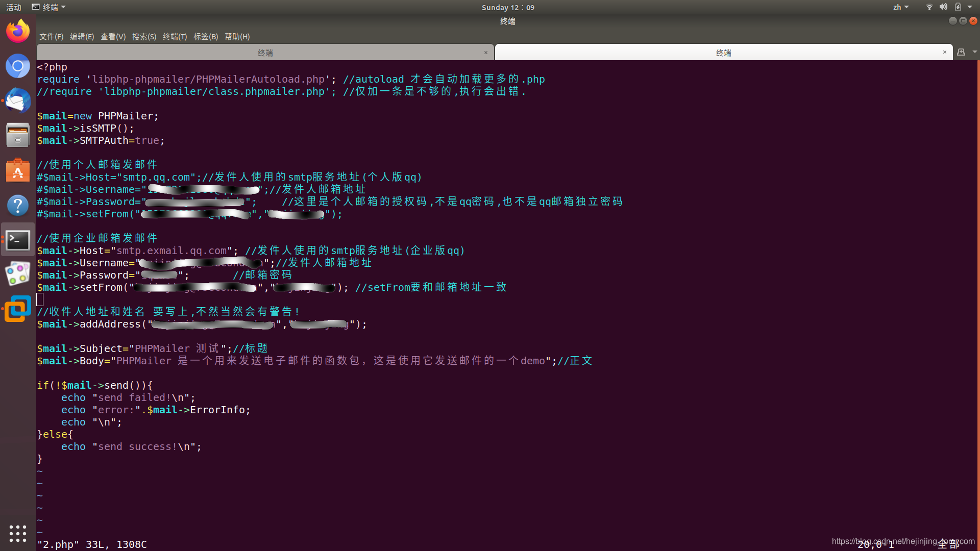
Task: Show applications grid button
Action: (x=18, y=533)
